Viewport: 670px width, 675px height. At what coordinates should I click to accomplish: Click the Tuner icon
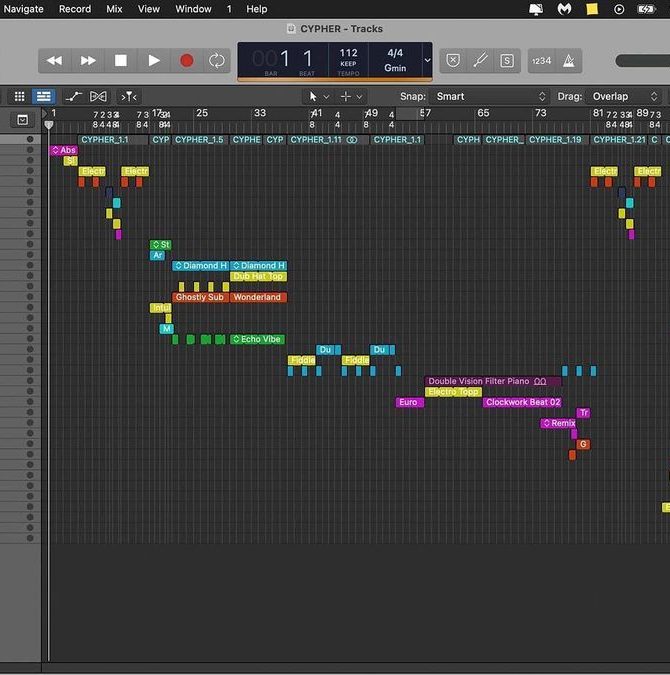point(480,61)
